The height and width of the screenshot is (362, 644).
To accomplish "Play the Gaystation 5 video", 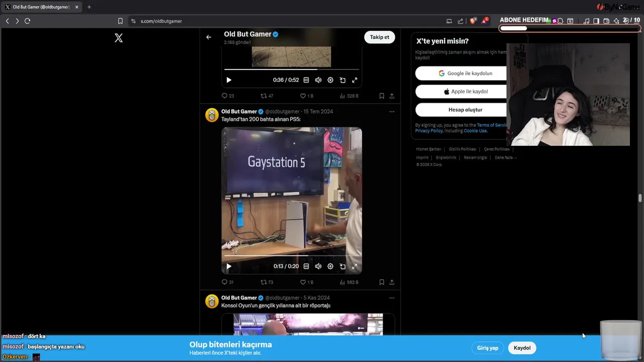I will click(x=229, y=266).
